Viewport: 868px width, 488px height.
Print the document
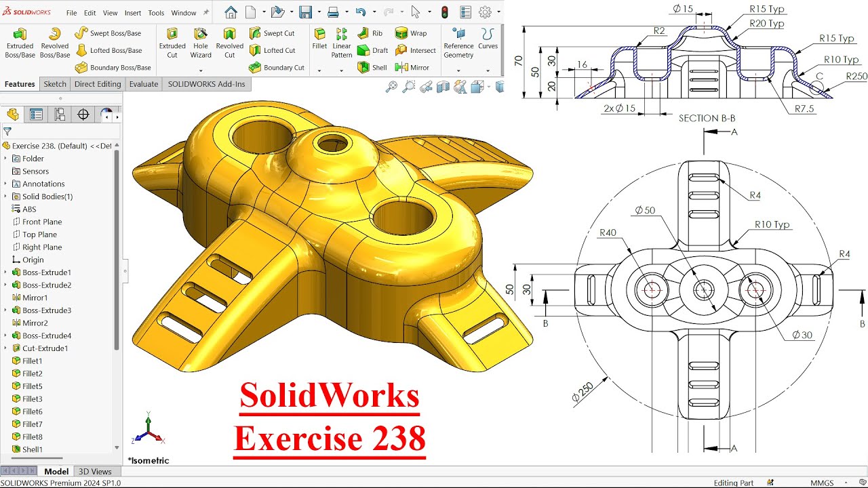[333, 12]
